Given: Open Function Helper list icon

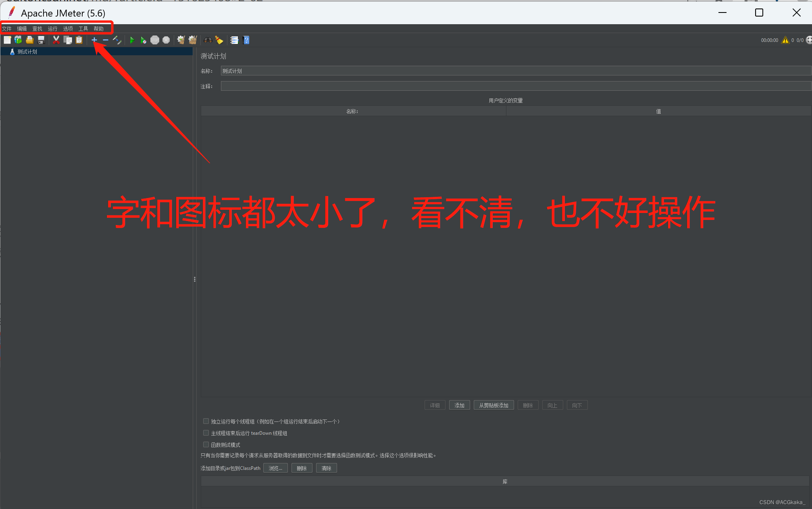Looking at the screenshot, I should (x=234, y=40).
